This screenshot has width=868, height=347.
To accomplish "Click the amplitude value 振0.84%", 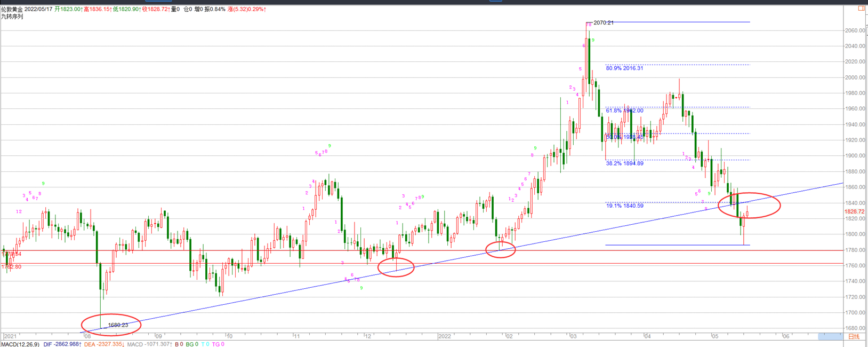I will click(215, 10).
